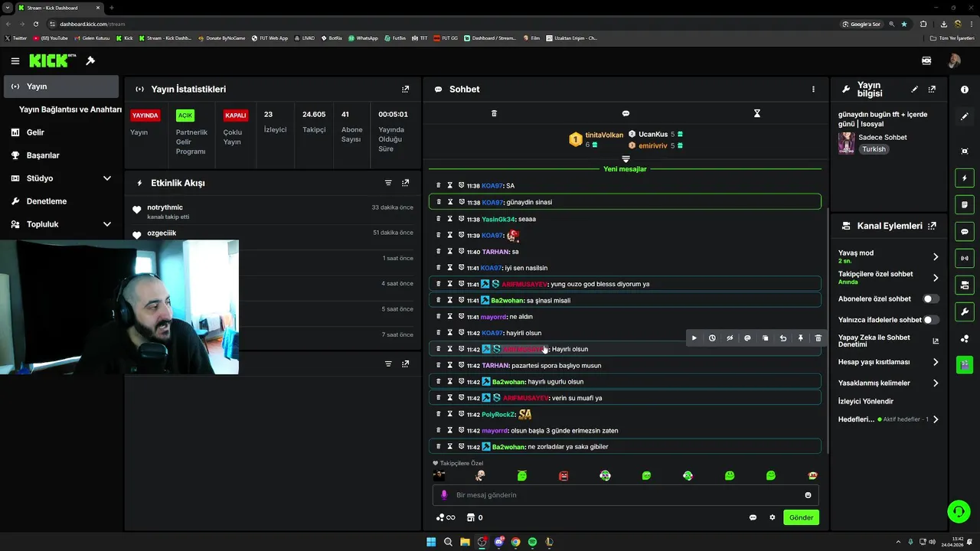Pin the message using the pin icon
This screenshot has width=980, height=551.
[x=800, y=338]
